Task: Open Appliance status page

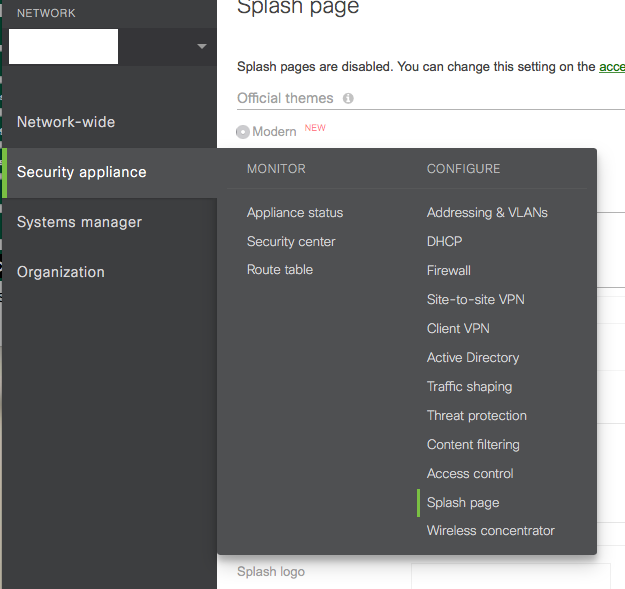Action: point(295,213)
